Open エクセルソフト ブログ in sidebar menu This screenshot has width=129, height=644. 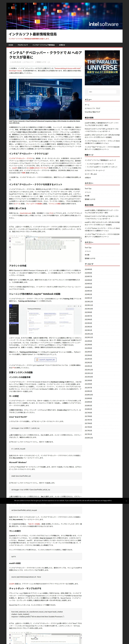click(x=92, y=108)
